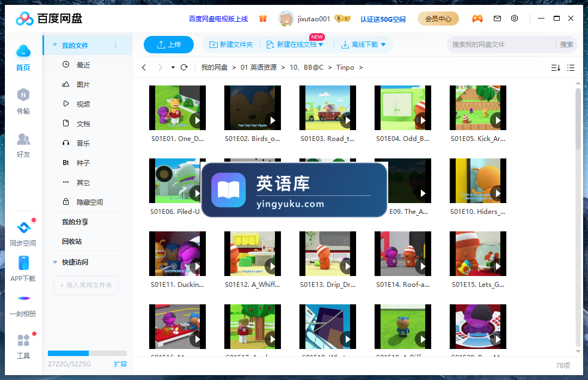This screenshot has height=380, width=588.
Task: Click file name S01E12. A_Whiff...
Action: point(253,285)
